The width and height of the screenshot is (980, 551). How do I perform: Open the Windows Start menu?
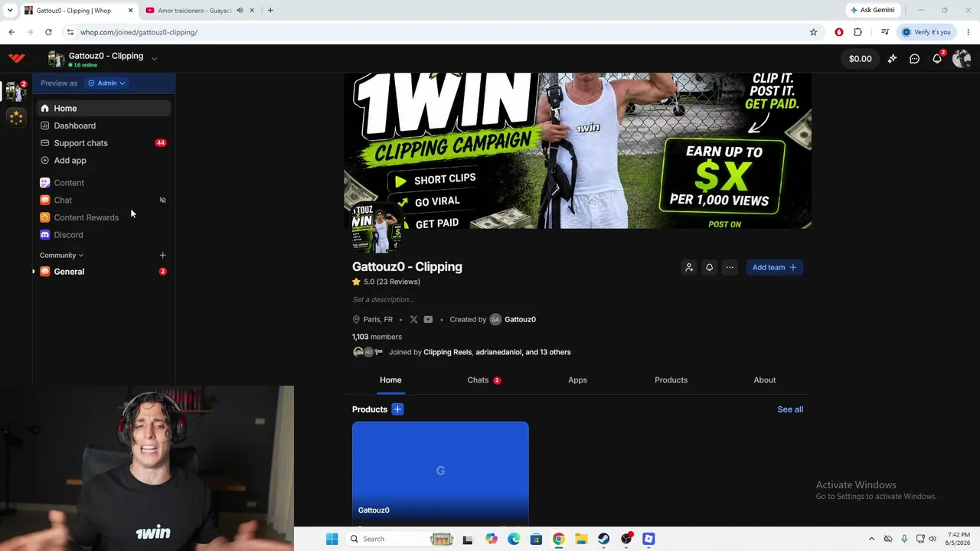[332, 539]
